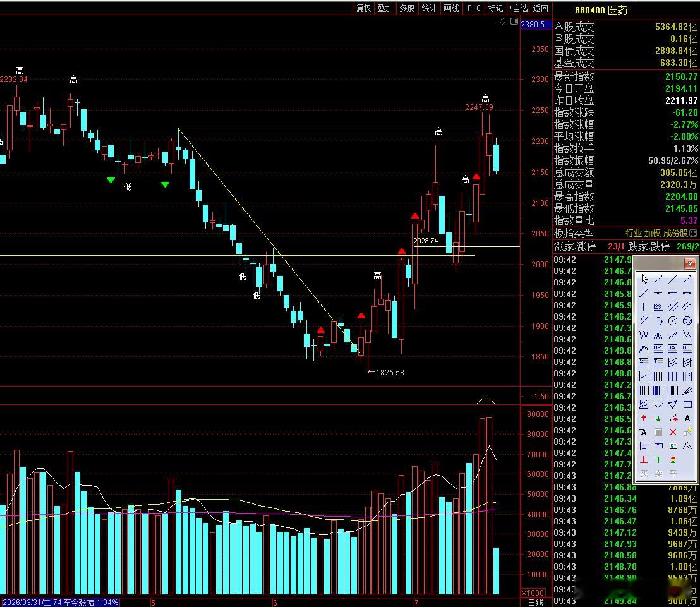Image resolution: width=700 pixels, height=607 pixels.
Task: Click the 2148.50 row in tick list
Action: click(x=626, y=555)
